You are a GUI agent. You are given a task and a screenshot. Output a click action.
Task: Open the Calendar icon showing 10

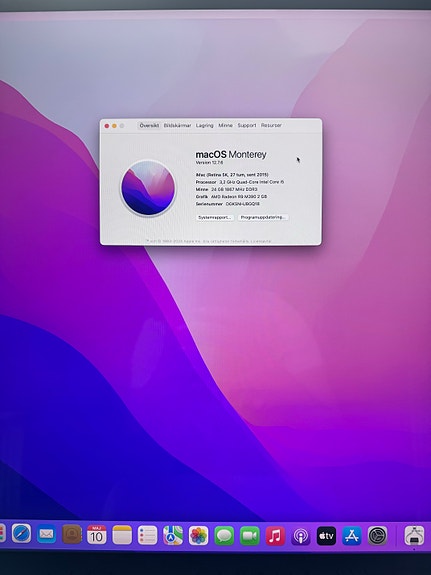coord(97,535)
